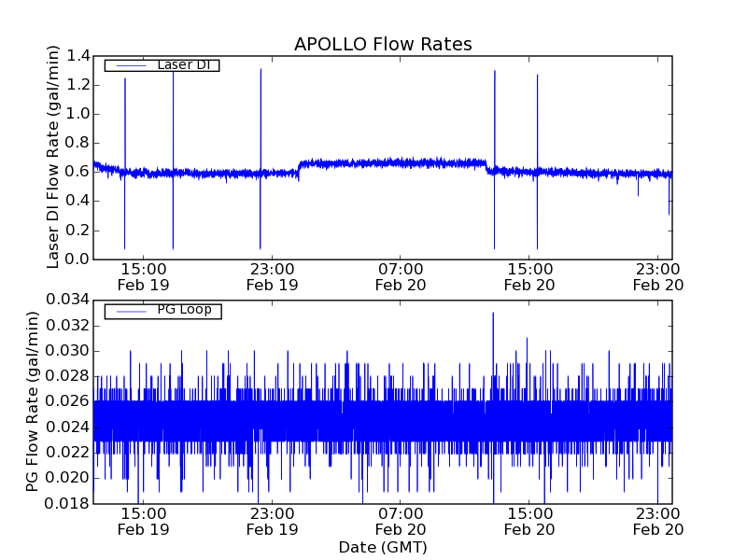
Task: Click the blue line sample in Laser DI legend
Action: tap(131, 65)
